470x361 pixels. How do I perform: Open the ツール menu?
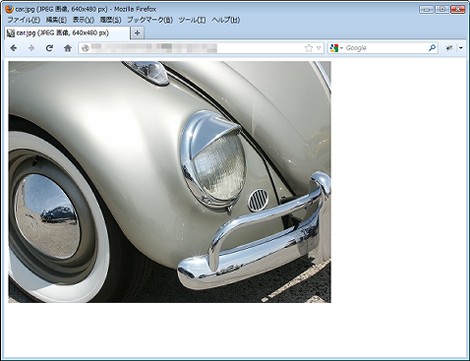[x=192, y=20]
